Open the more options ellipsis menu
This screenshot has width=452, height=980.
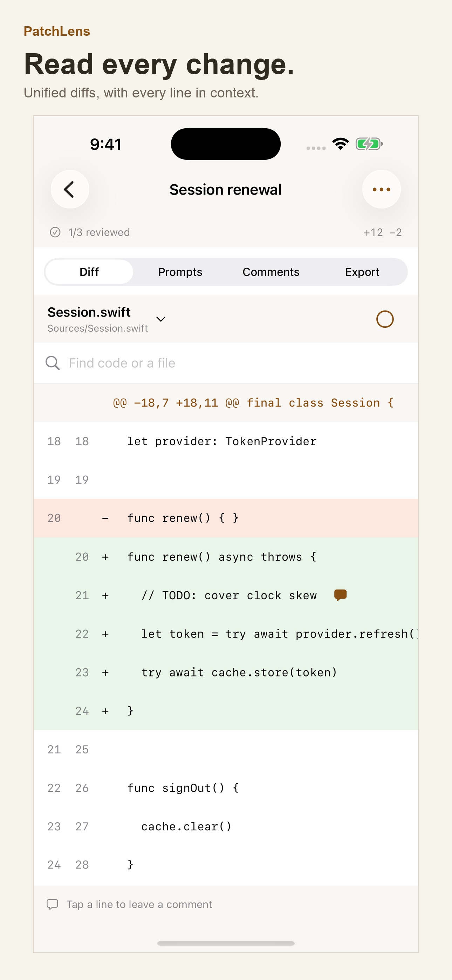point(381,189)
